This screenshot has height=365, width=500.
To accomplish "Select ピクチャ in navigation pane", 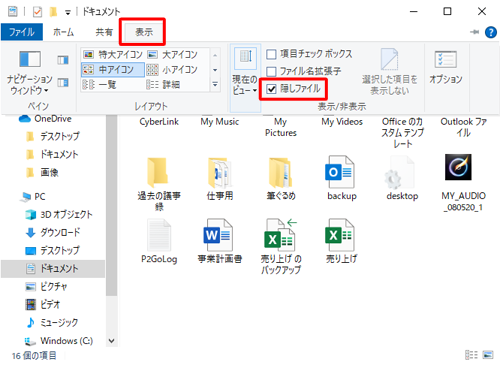I will (46, 286).
